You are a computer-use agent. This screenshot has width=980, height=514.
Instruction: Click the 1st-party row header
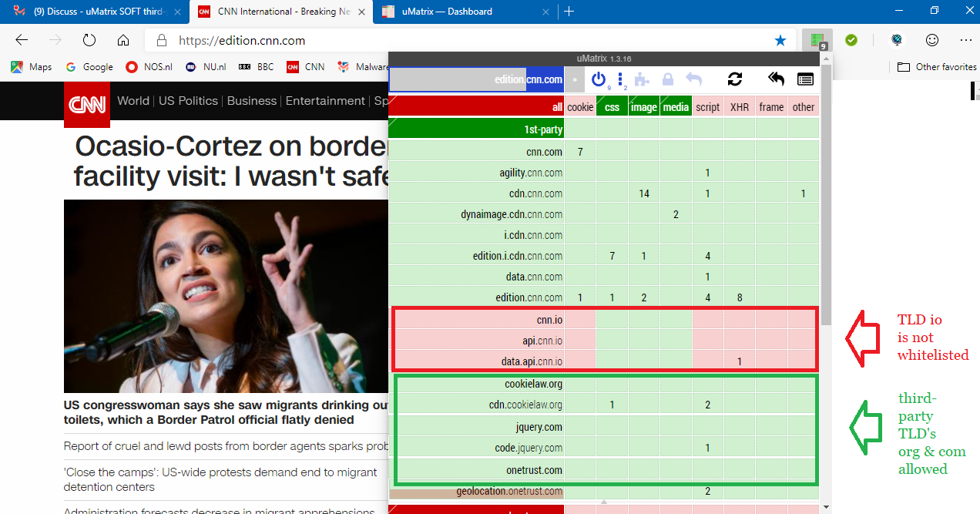click(x=476, y=129)
